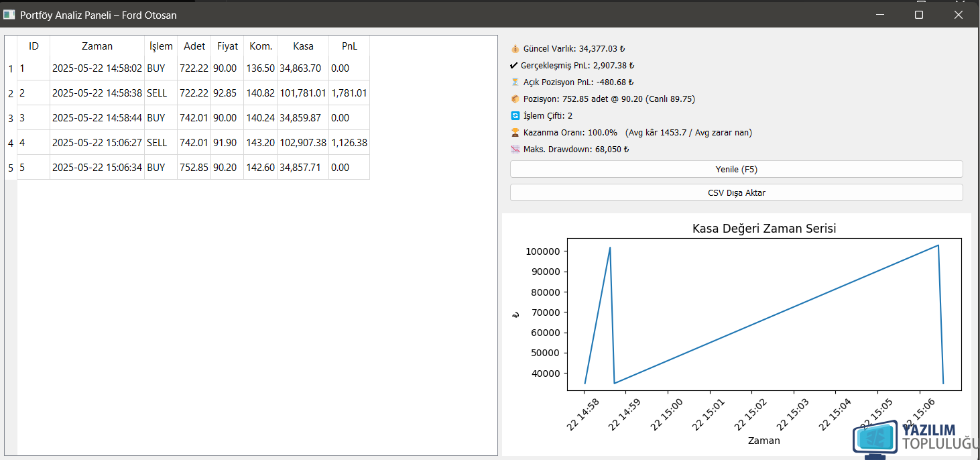Click the Kasa cell 34,863.70

(x=303, y=68)
